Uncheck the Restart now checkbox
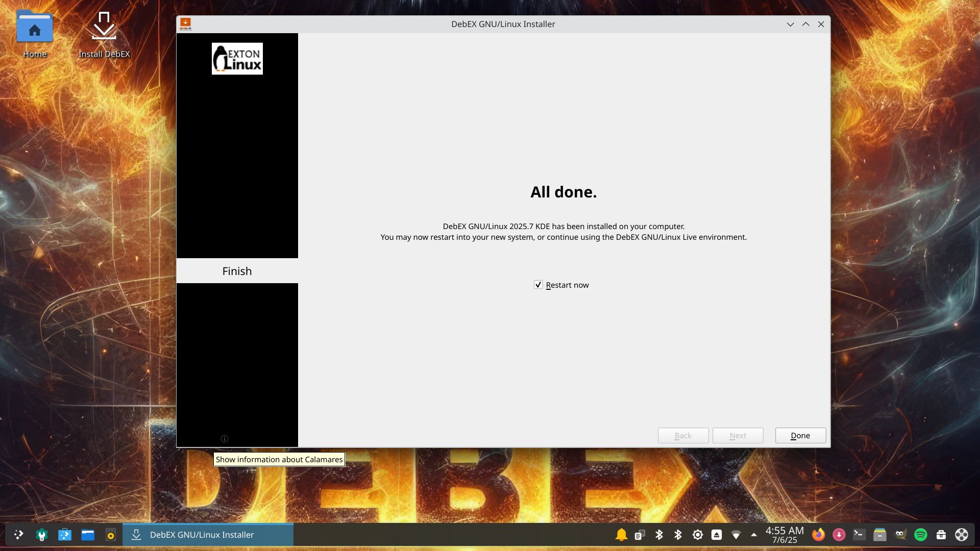The height and width of the screenshot is (551, 980). tap(538, 285)
